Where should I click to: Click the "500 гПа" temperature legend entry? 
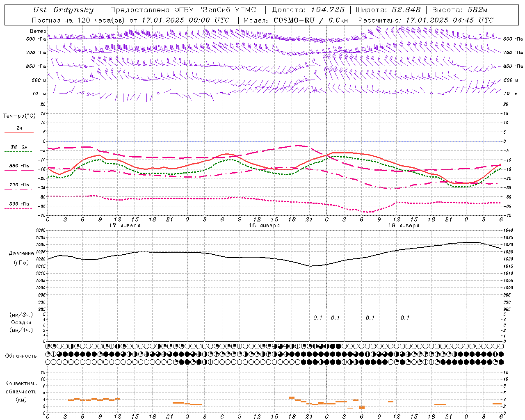tap(19, 204)
